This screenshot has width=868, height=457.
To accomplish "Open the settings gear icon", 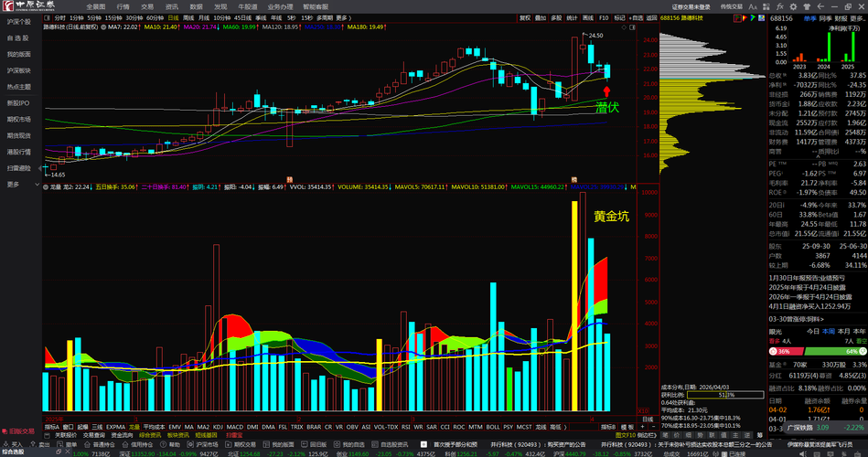I will point(793,6).
